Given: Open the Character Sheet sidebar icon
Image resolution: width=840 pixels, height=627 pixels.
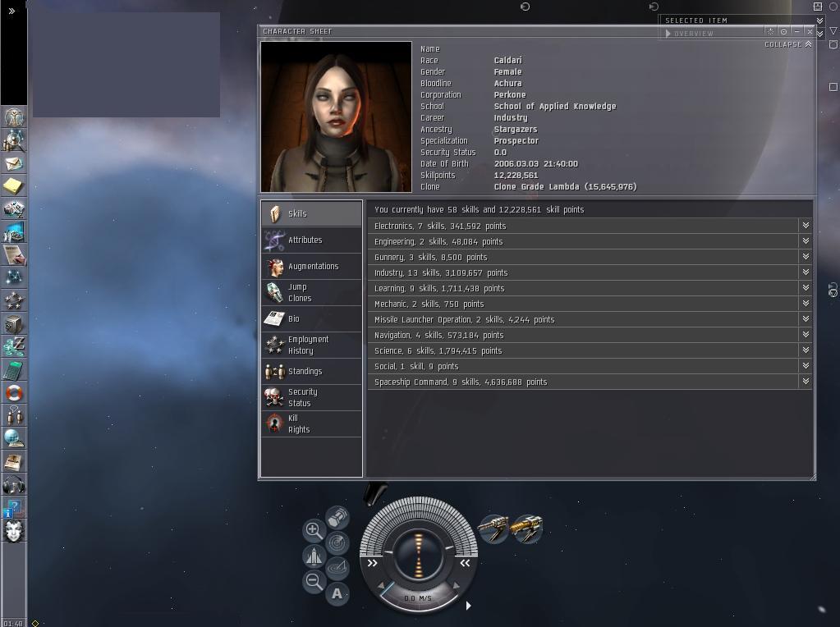Looking at the screenshot, I should pos(14,117).
